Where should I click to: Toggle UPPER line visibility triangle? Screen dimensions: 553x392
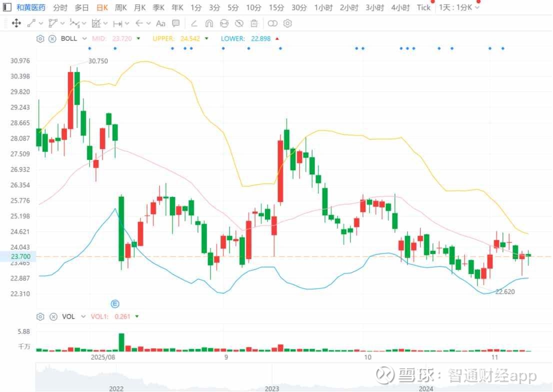(206, 38)
